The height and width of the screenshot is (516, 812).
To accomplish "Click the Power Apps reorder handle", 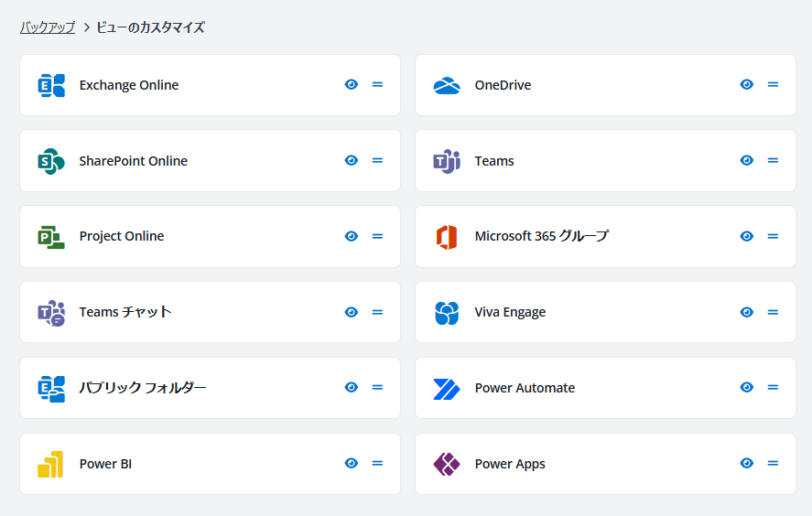I will (773, 463).
